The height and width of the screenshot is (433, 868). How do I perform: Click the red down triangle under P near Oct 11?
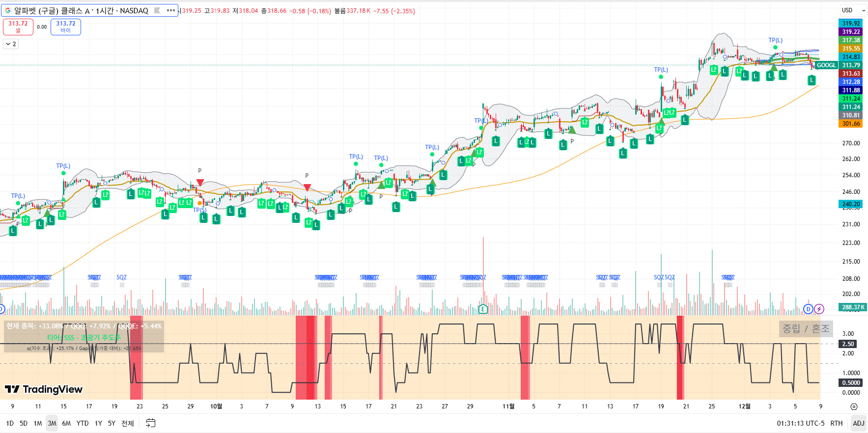click(307, 188)
